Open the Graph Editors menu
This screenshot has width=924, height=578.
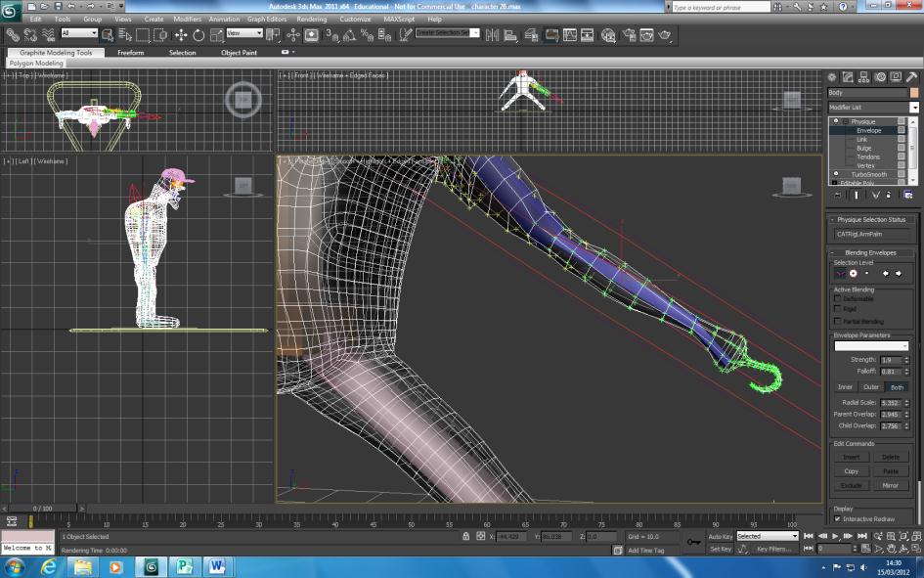266,19
